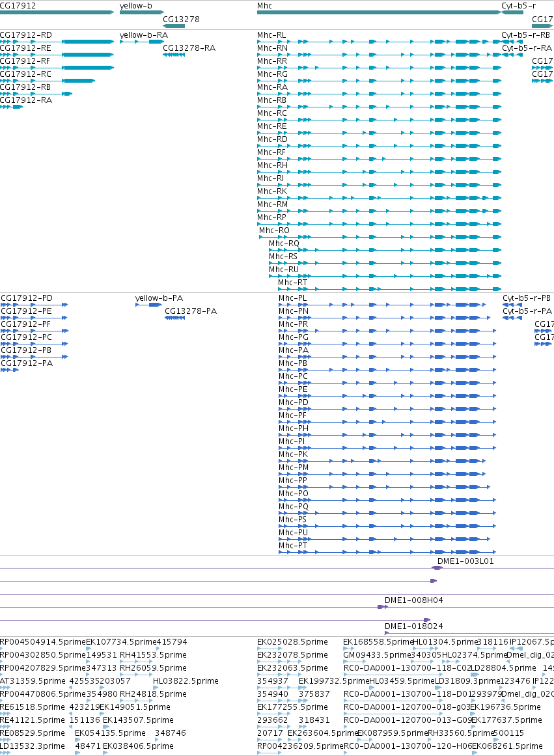The height and width of the screenshot is (756, 554).
Task: Select EST LD13532.3prime
Action: [x=33, y=746]
